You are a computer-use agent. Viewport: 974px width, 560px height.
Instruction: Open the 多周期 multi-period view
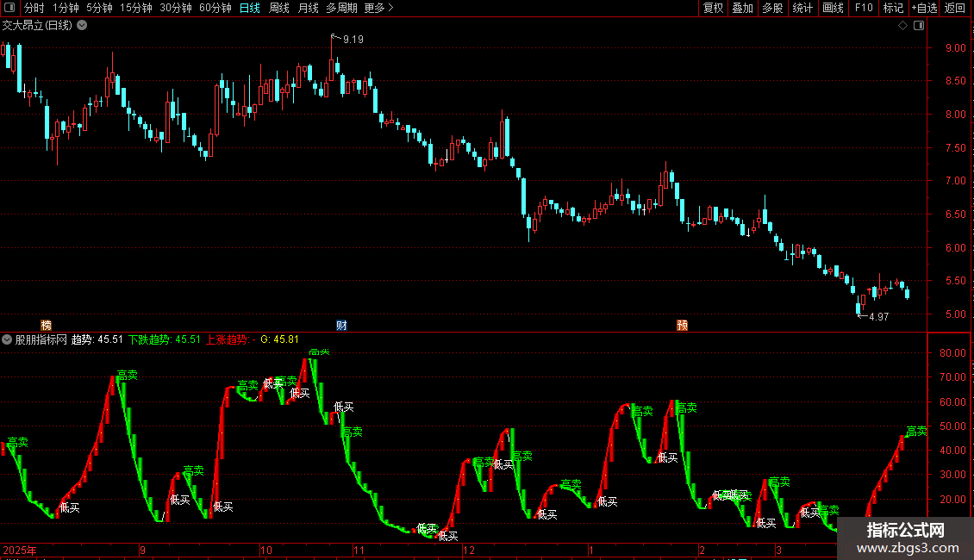[341, 8]
